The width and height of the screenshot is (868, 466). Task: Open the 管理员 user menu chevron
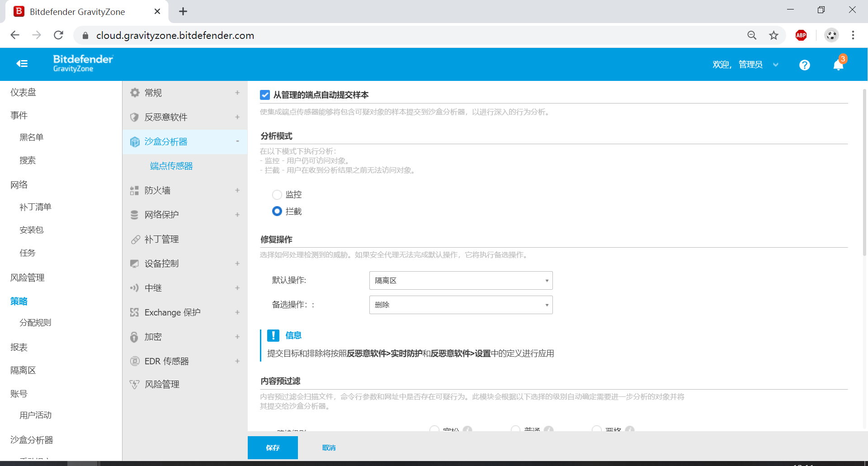[776, 65]
